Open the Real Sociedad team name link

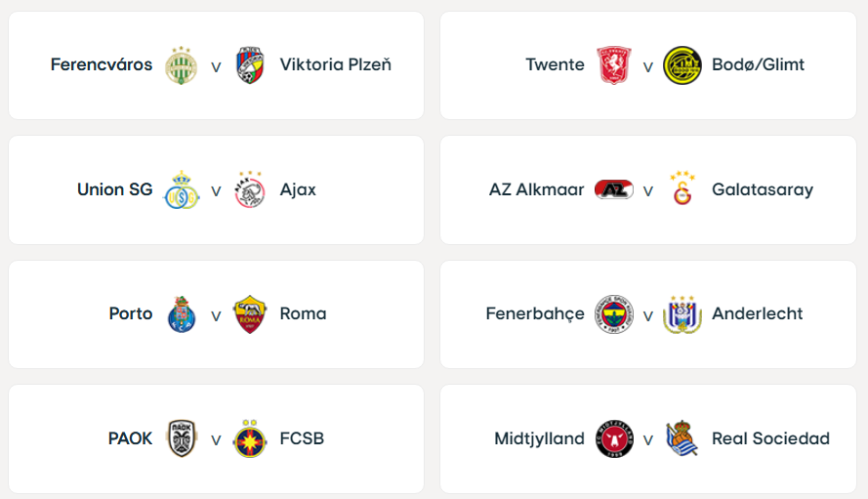[770, 438]
